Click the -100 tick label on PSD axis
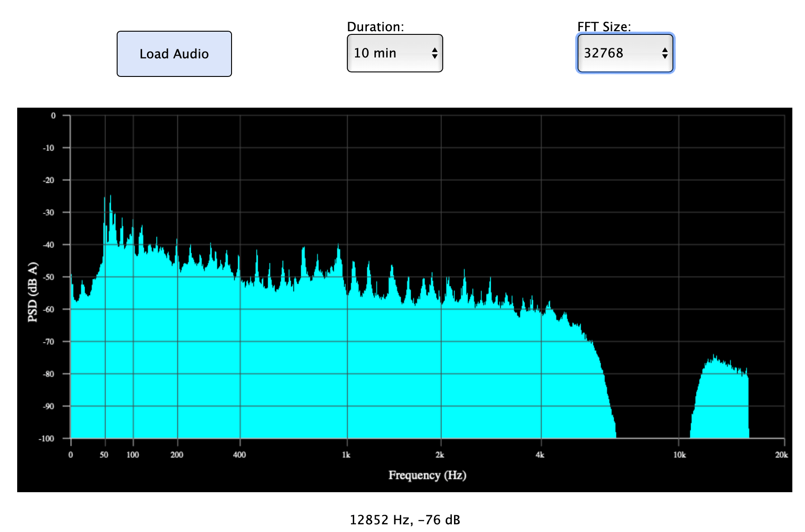 coord(47,438)
